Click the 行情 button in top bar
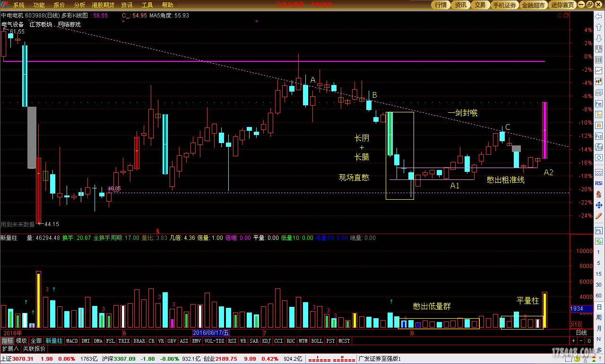This screenshot has width=605, height=364. click(x=441, y=5)
